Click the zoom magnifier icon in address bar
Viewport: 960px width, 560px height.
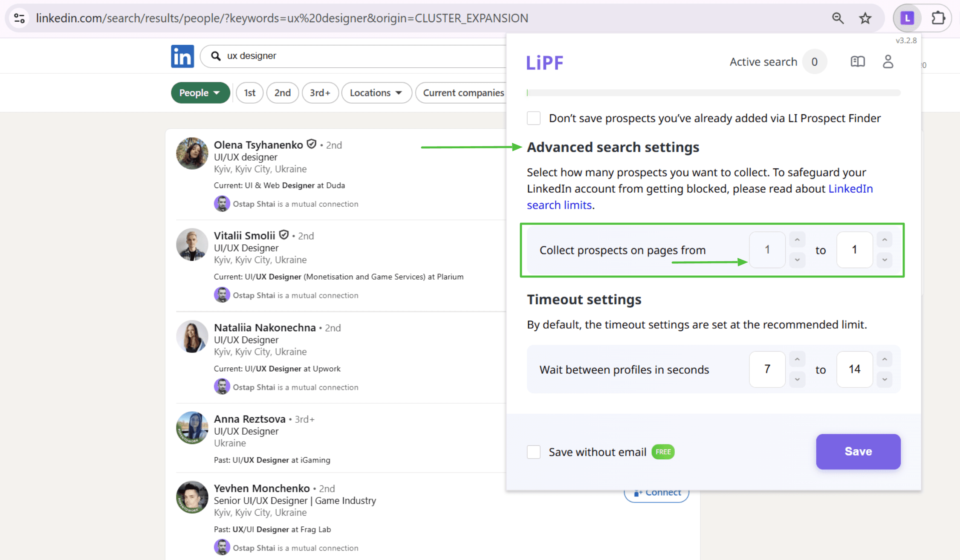838,18
